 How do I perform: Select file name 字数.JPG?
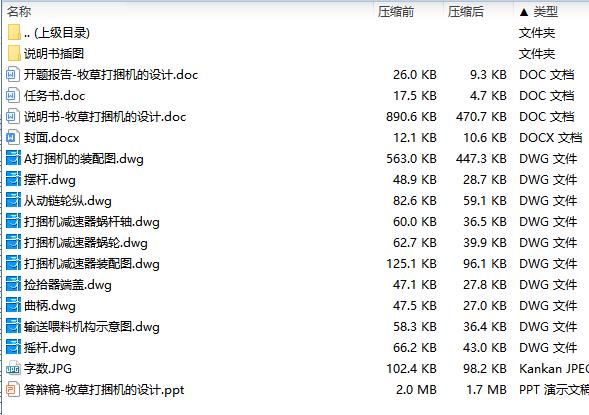pyautogui.click(x=48, y=369)
